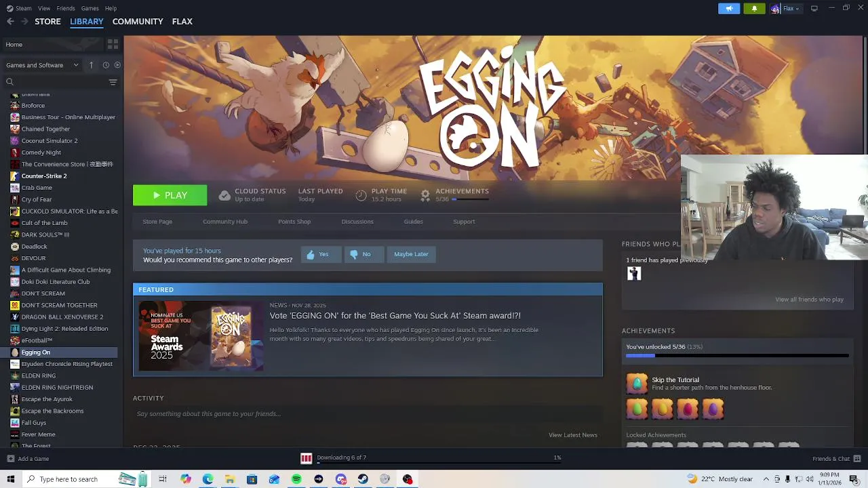Open the announcements megaphone button
Viewport: 868px width, 488px height.
coord(729,8)
